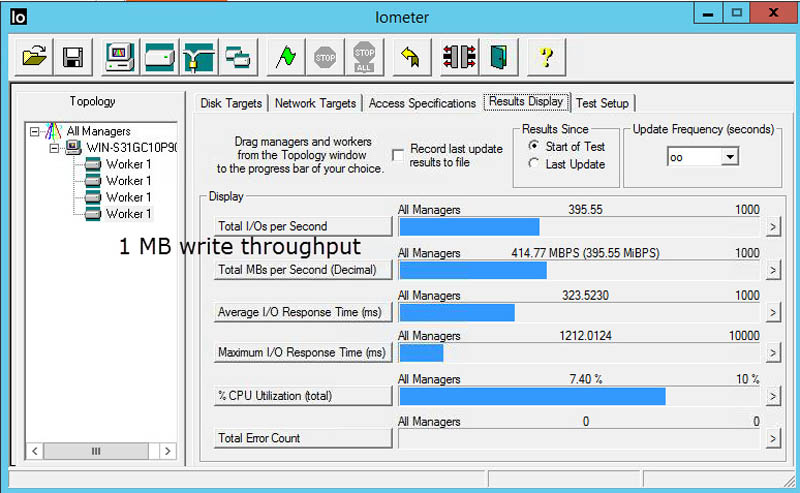Screen dimensions: 800x493
Task: Click Average I/O Response Time (ms) button
Action: (x=303, y=312)
